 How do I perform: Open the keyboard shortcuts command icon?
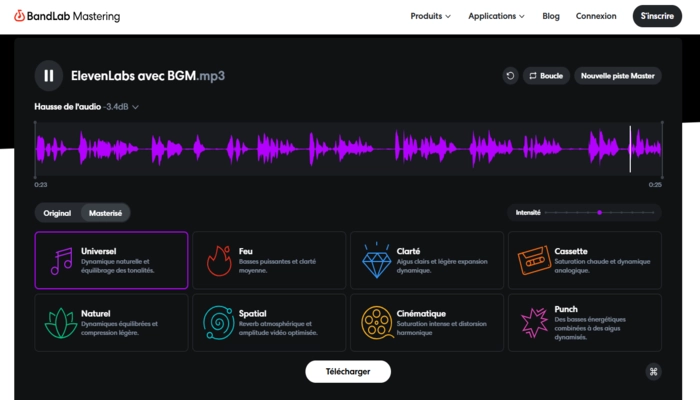(654, 371)
